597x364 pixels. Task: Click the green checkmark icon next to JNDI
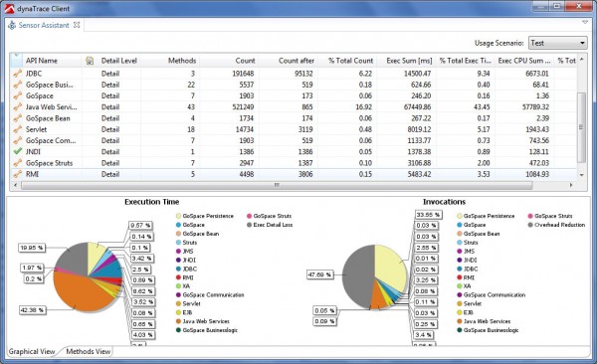17,151
